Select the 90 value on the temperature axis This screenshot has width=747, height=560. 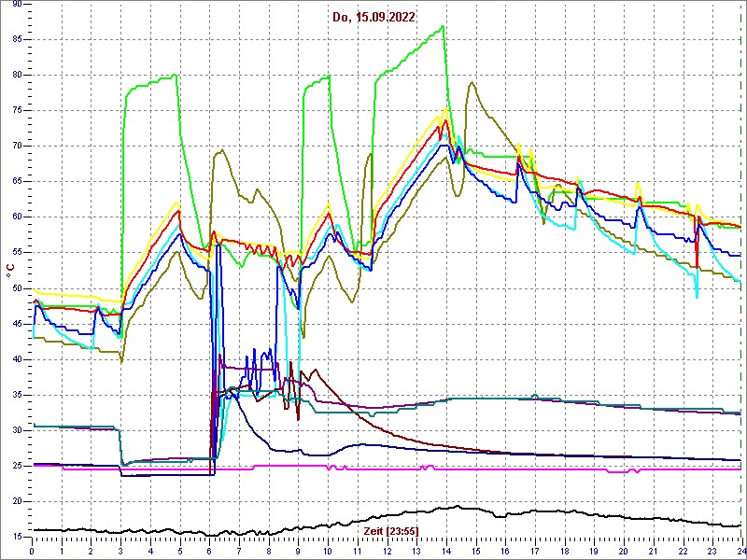17,4
